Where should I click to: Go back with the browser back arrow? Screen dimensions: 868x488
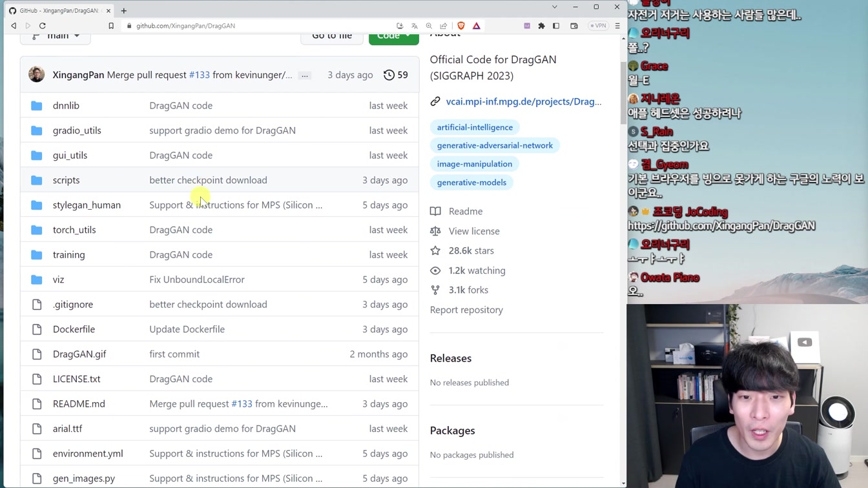14,26
